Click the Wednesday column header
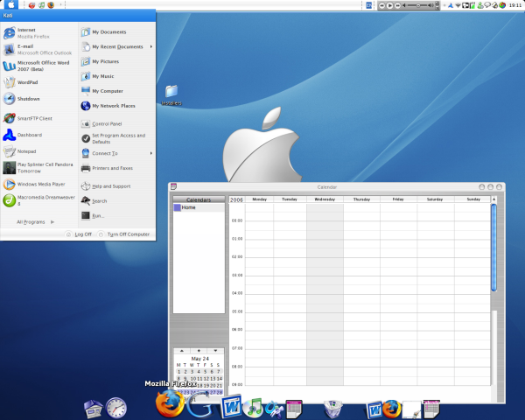This screenshot has height=420, width=525. pos(325,199)
